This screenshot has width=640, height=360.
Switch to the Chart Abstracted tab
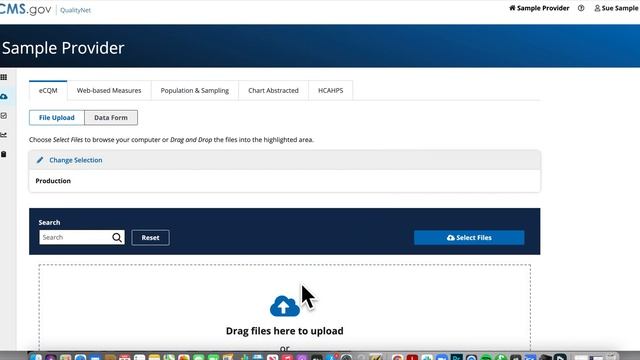tap(273, 90)
